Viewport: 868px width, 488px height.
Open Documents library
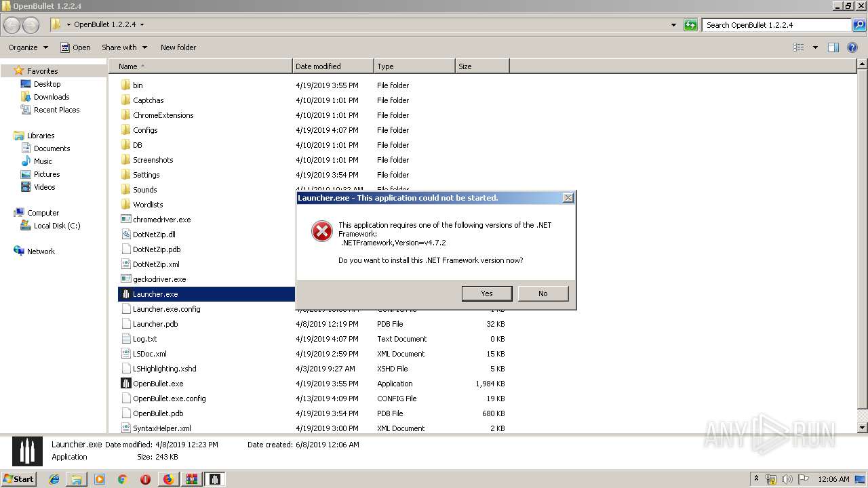tap(52, 148)
